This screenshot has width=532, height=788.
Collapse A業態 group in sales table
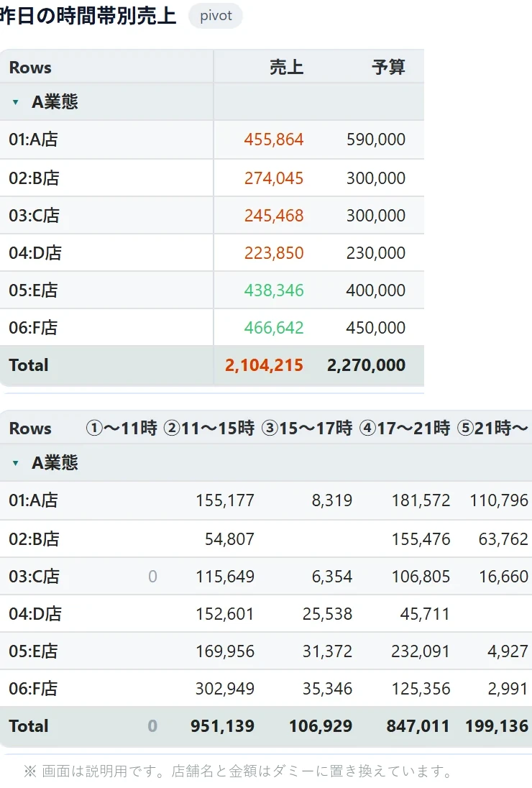coord(16,102)
